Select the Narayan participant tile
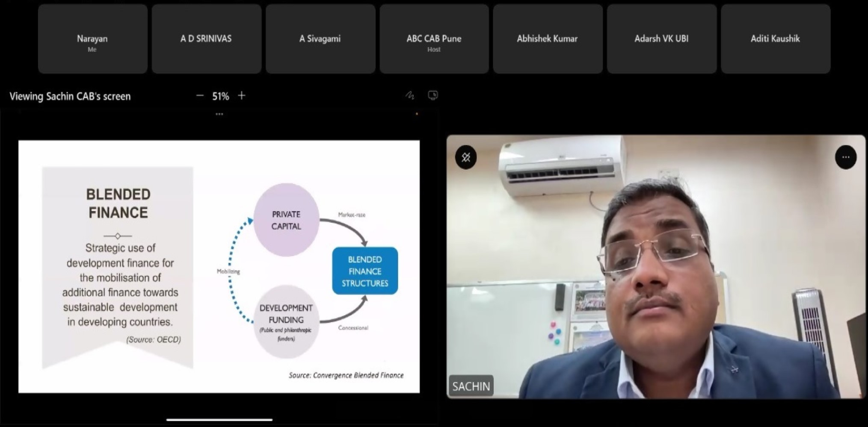 point(92,39)
